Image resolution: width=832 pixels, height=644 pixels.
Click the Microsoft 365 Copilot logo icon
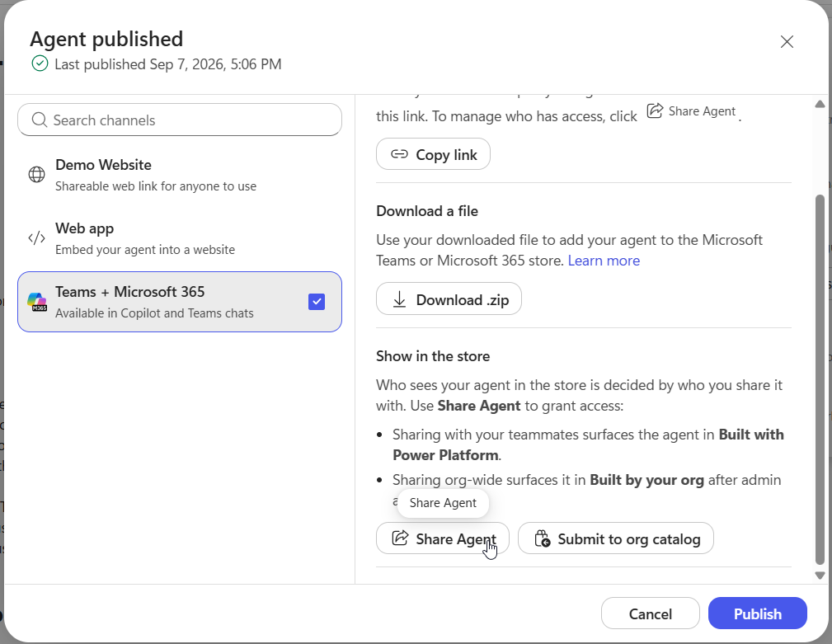(x=37, y=302)
